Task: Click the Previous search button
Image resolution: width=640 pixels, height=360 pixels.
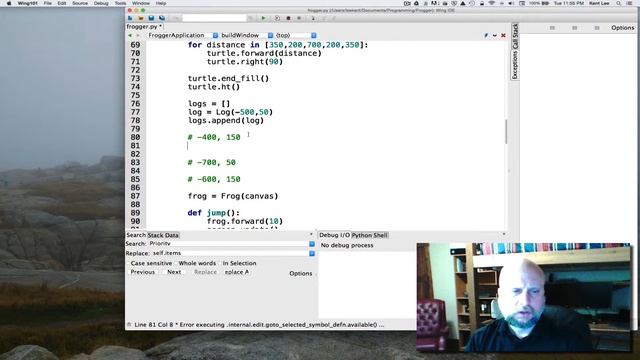Action: tap(142, 272)
